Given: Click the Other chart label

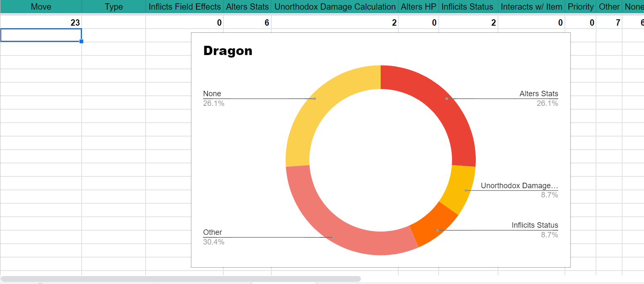Looking at the screenshot, I should point(212,232).
